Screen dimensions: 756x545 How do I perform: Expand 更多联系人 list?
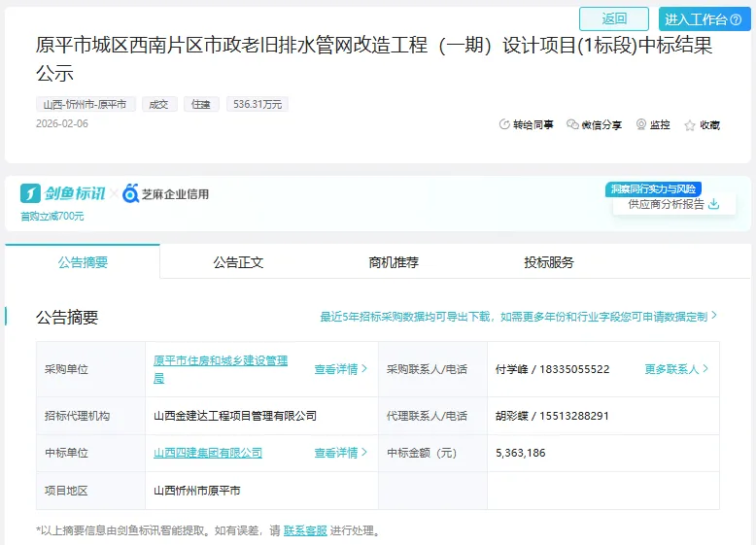pos(676,369)
